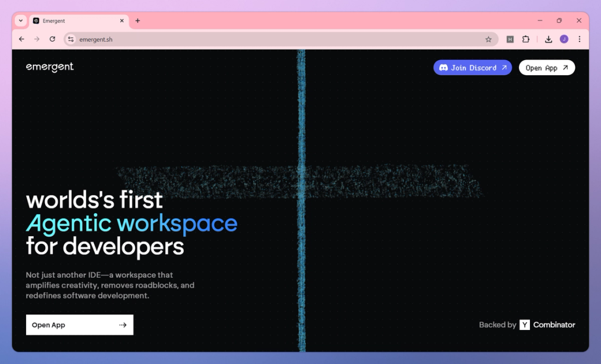This screenshot has width=601, height=364.
Task: Reload the emergent.sh page
Action: pyautogui.click(x=53, y=39)
